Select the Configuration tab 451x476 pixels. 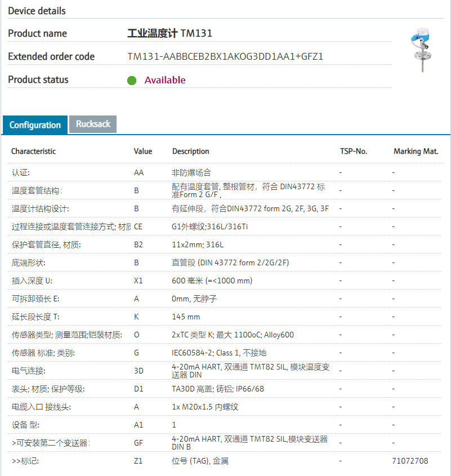35,125
